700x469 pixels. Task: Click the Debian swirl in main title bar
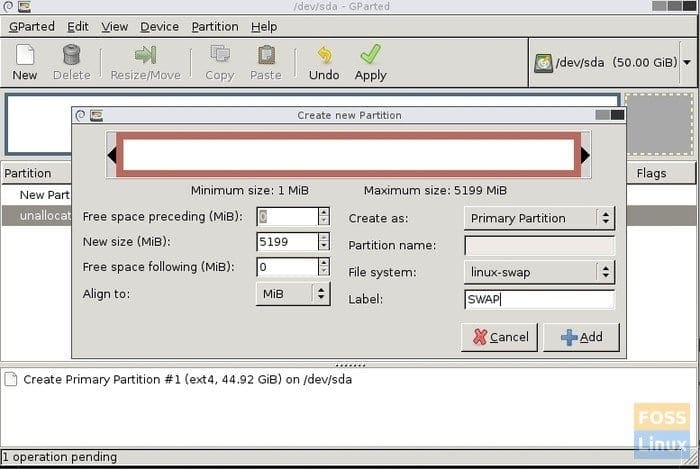pos(8,6)
